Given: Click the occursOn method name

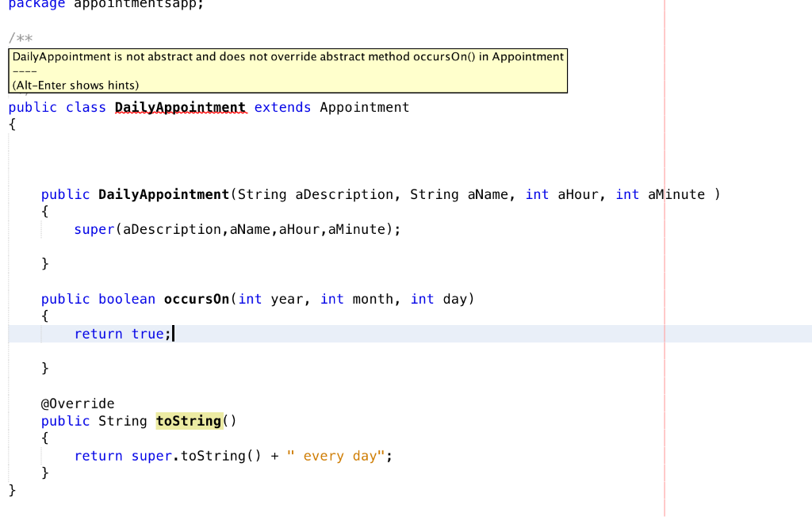Looking at the screenshot, I should click(x=196, y=299).
